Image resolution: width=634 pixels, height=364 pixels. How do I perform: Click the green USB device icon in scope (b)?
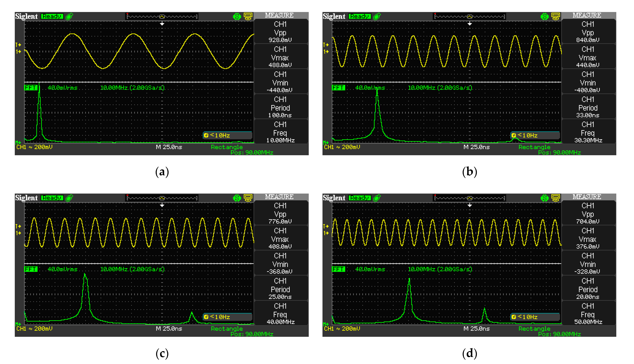[377, 16]
